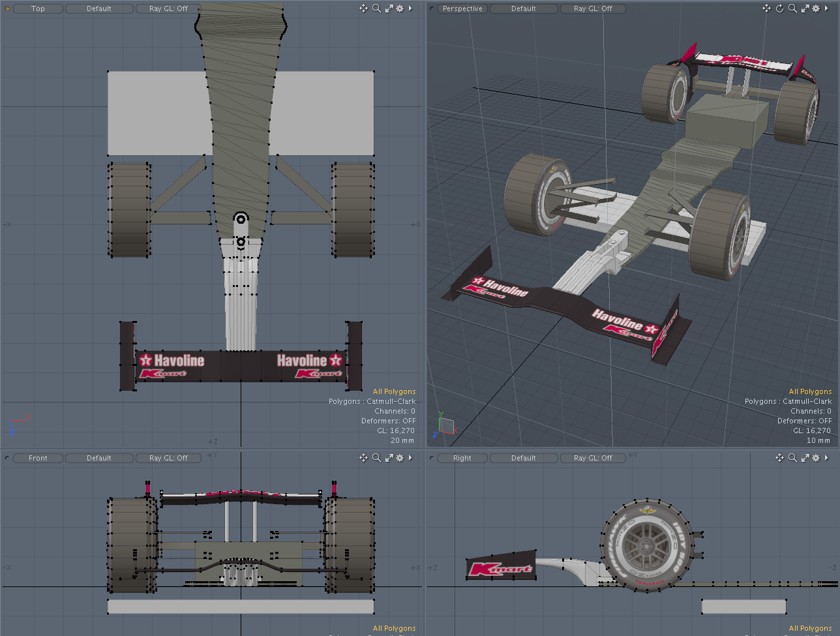Maximize the Perspective viewport with expand-arrows icon
Viewport: 840px width, 636px height.
(805, 8)
